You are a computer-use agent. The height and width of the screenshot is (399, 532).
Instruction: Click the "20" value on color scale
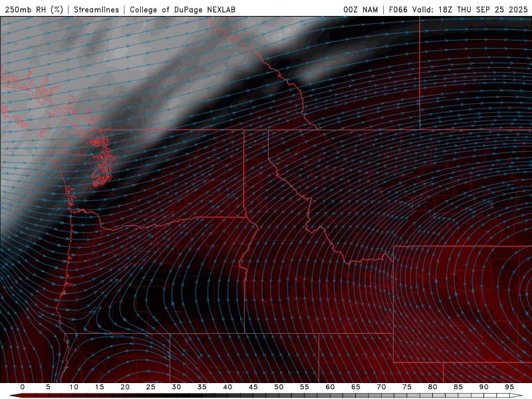pos(125,387)
